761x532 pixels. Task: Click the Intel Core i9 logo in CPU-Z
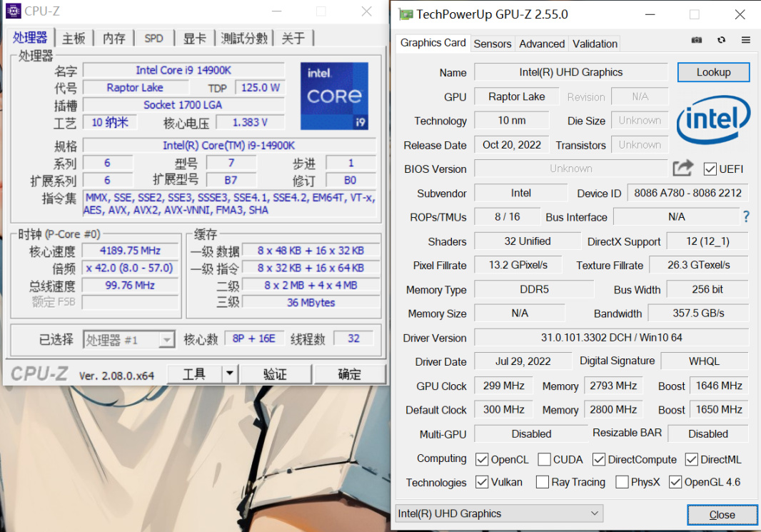point(334,96)
